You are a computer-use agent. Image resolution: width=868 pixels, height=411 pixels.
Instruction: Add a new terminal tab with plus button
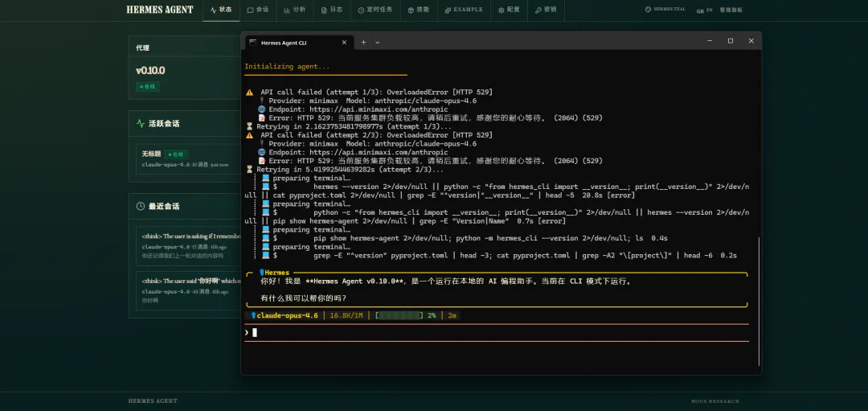click(x=364, y=42)
